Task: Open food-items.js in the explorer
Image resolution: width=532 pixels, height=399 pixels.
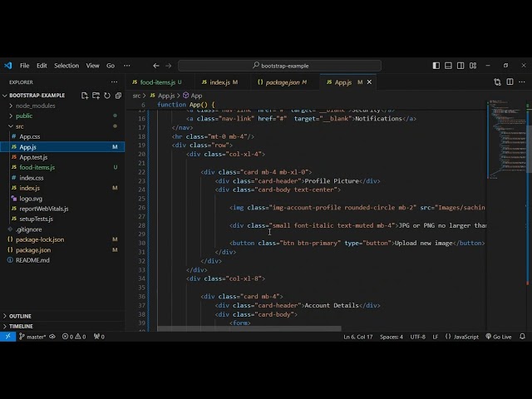Action: tap(37, 168)
